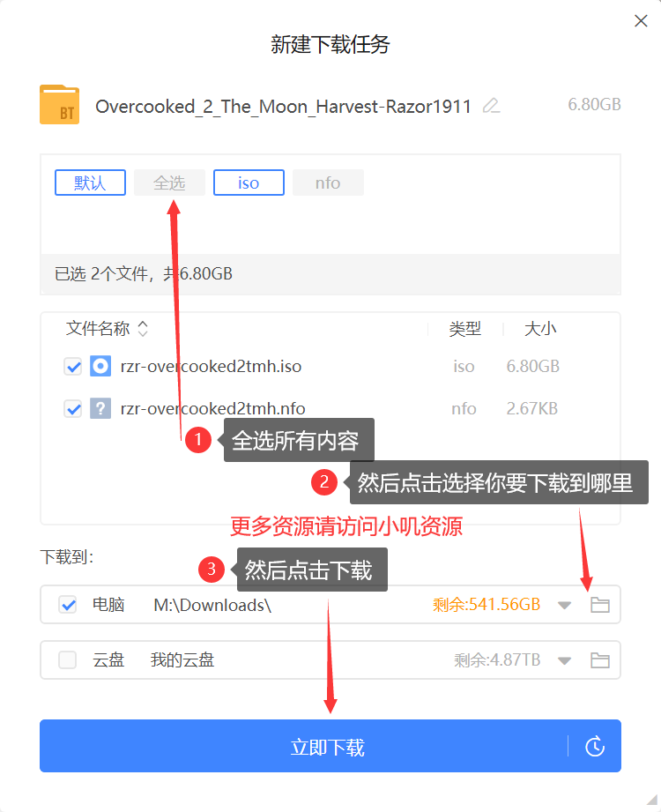The width and height of the screenshot is (661, 812).
Task: Click the file name rzr-overcooked2tmh.iso
Action: point(211,366)
